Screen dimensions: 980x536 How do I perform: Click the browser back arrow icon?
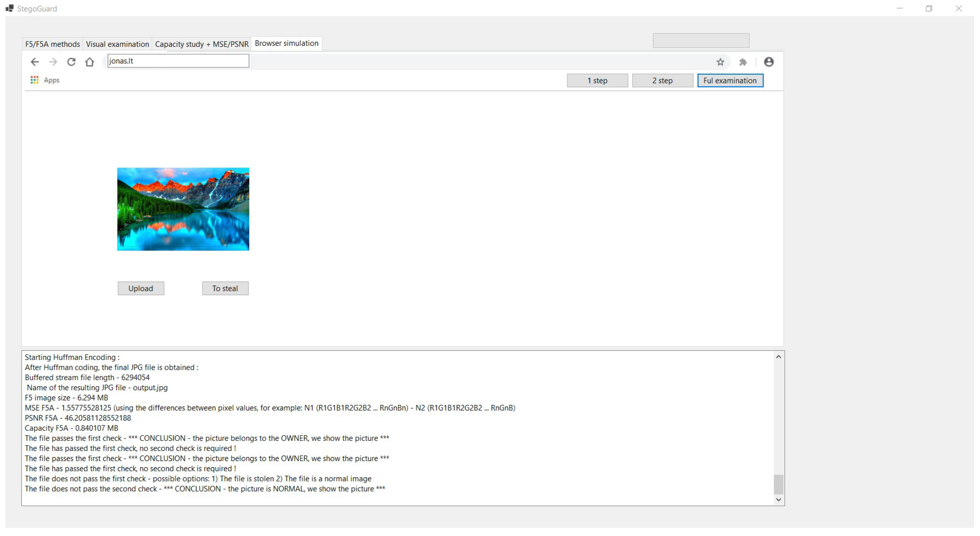click(35, 62)
